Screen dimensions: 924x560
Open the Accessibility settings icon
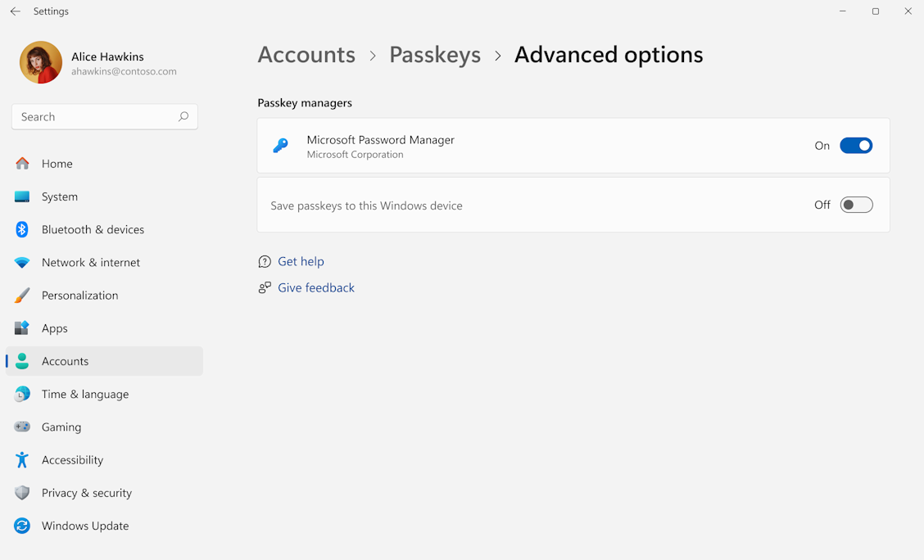pos(22,459)
